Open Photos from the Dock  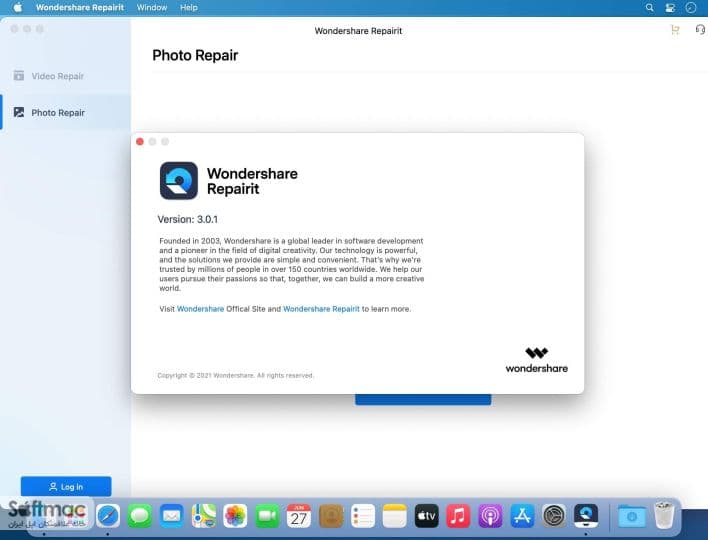click(235, 516)
